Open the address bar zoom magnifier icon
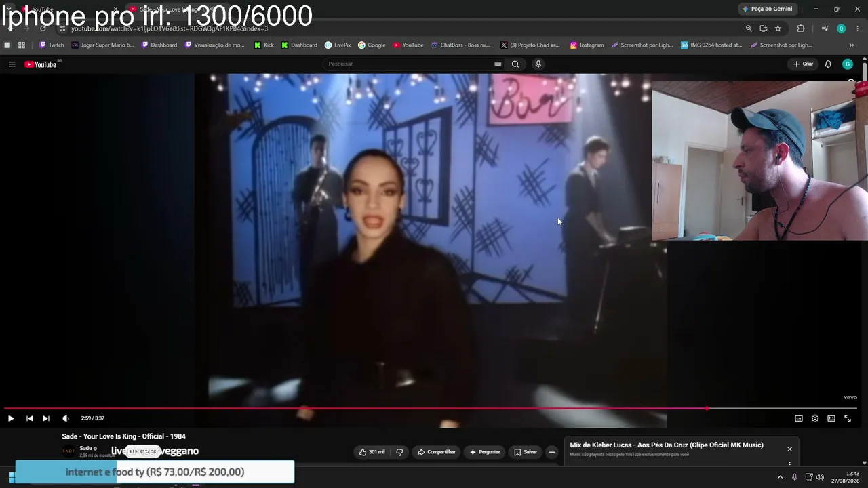This screenshot has height=488, width=868. click(x=749, y=28)
